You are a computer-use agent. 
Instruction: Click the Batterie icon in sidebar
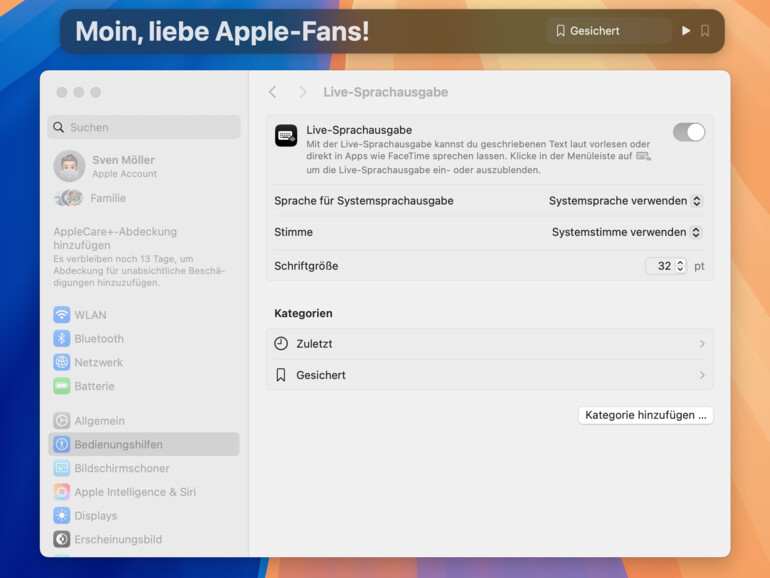pos(61,386)
